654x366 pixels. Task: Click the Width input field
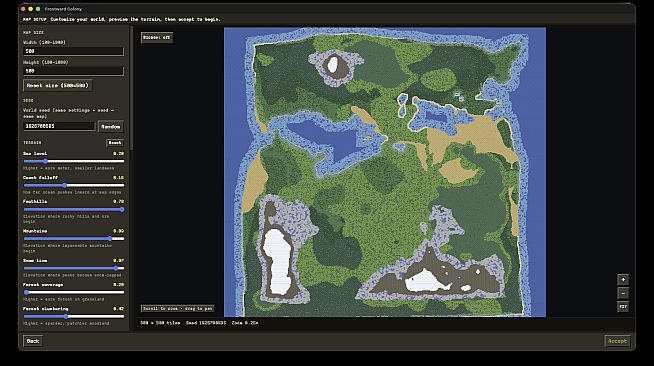[x=73, y=51]
